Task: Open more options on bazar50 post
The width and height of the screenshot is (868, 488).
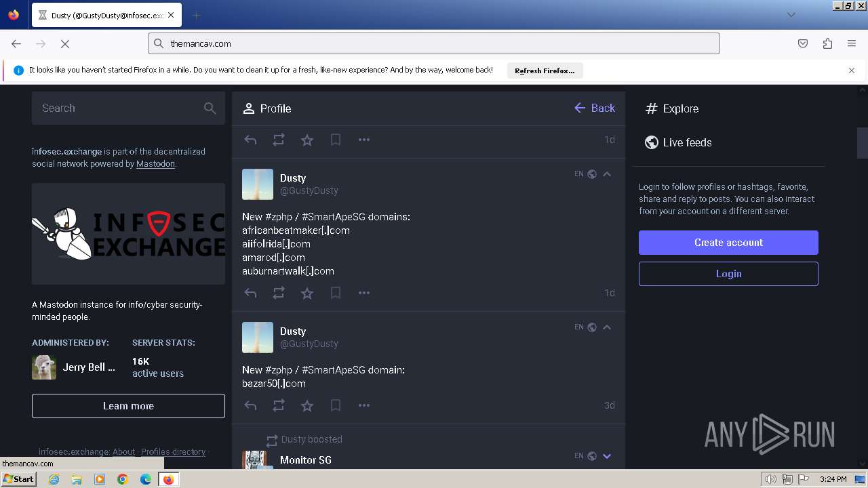Action: tap(364, 405)
